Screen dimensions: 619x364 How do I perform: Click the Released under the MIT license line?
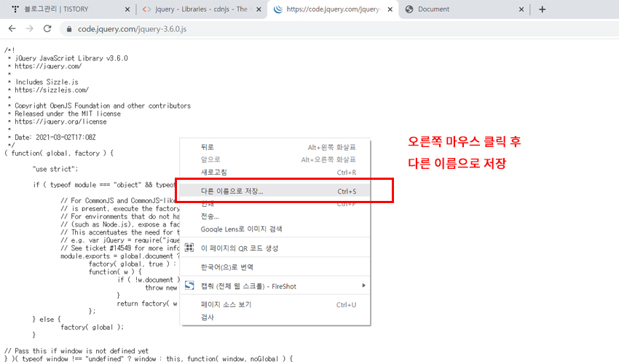[68, 114]
